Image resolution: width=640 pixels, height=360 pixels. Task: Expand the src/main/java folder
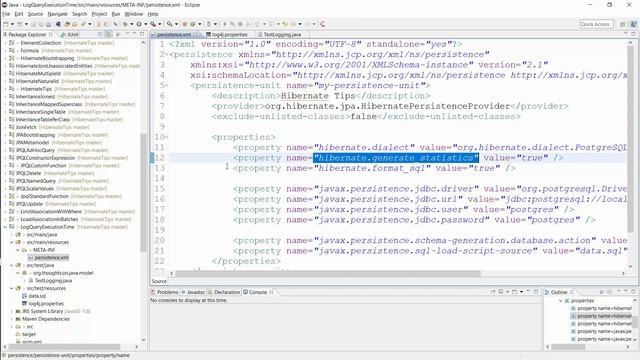click(x=11, y=235)
